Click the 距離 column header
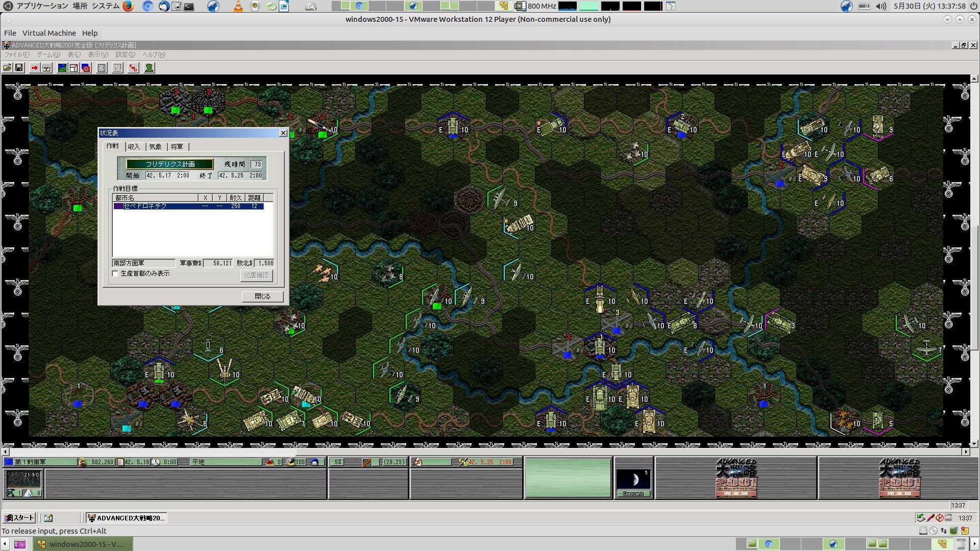980x551 pixels. (254, 198)
